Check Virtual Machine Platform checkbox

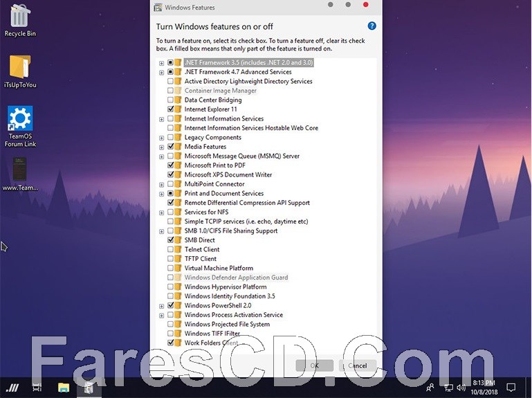pyautogui.click(x=170, y=268)
